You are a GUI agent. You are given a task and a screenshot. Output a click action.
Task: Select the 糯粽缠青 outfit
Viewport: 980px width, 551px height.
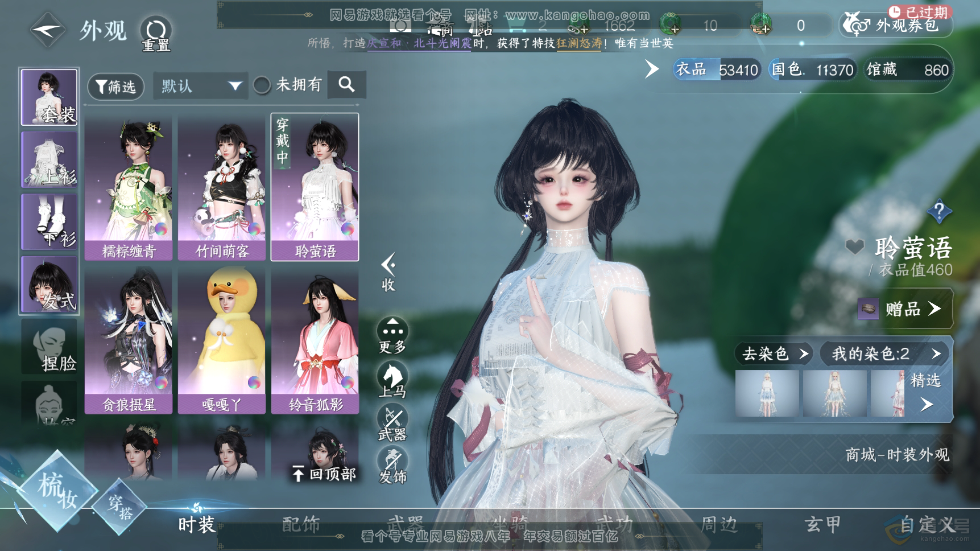pos(129,187)
